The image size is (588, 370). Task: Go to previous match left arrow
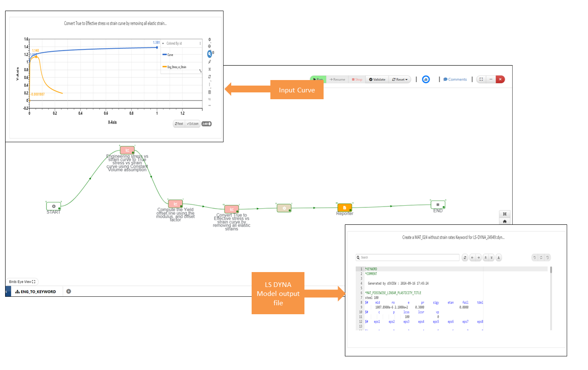[472, 258]
